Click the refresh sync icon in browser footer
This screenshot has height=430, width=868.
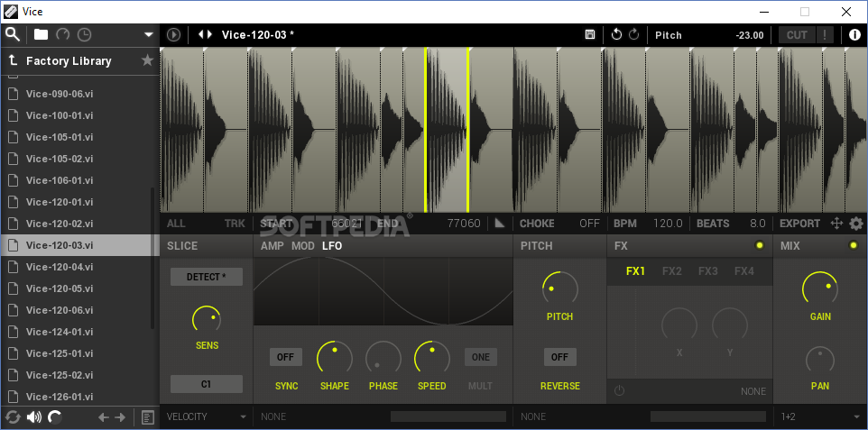pos(12,416)
